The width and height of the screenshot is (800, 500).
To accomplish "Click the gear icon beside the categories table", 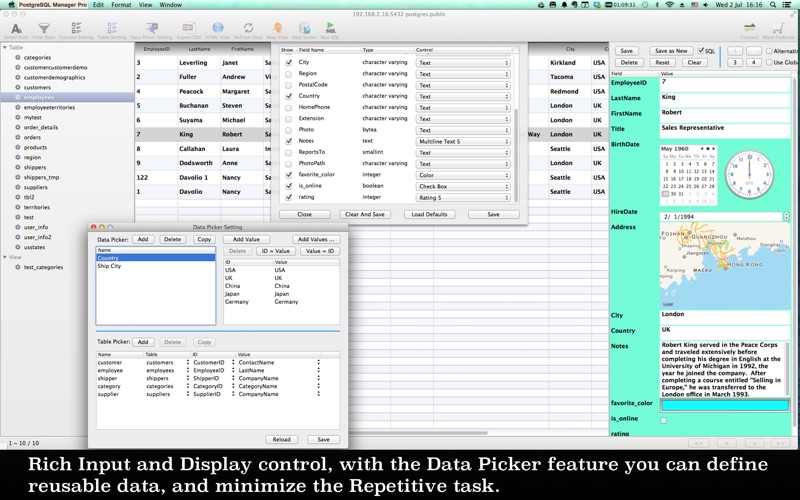I will pyautogui.click(x=18, y=57).
